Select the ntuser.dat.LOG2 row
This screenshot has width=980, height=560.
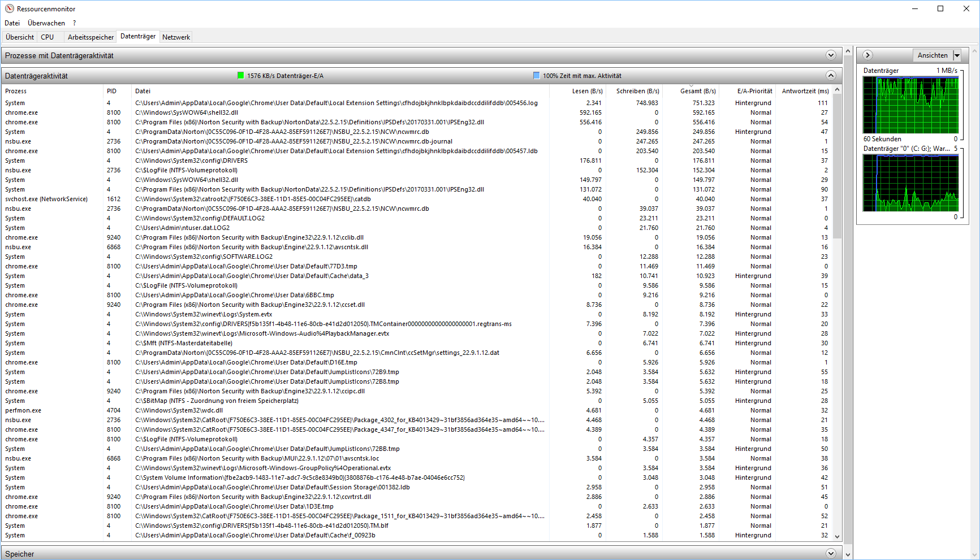(x=417, y=228)
